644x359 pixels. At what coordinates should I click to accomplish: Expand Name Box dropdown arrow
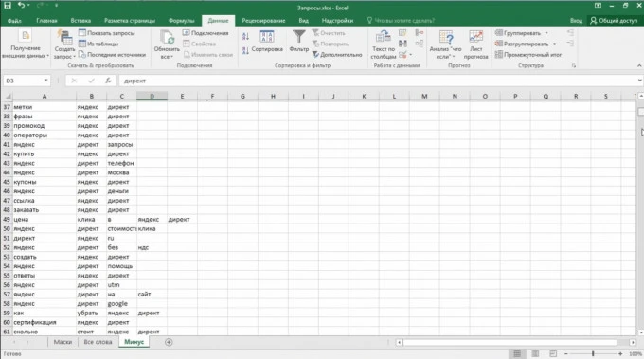46,81
